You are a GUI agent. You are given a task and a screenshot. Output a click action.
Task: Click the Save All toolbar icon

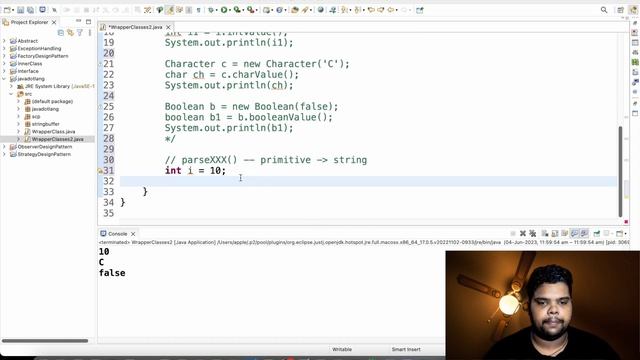pyautogui.click(x=30, y=10)
